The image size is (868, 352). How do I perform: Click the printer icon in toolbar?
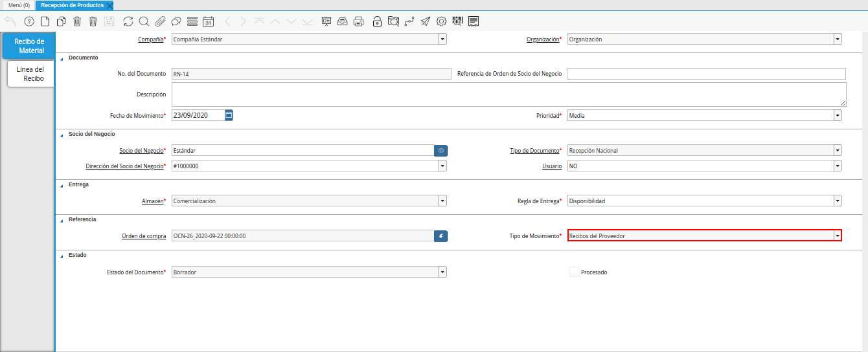pos(358,21)
